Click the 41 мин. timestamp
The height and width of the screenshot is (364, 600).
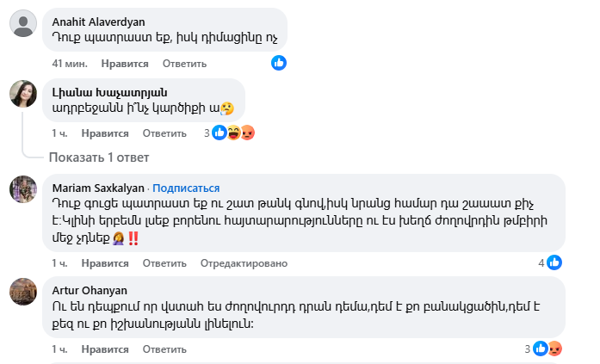point(68,64)
